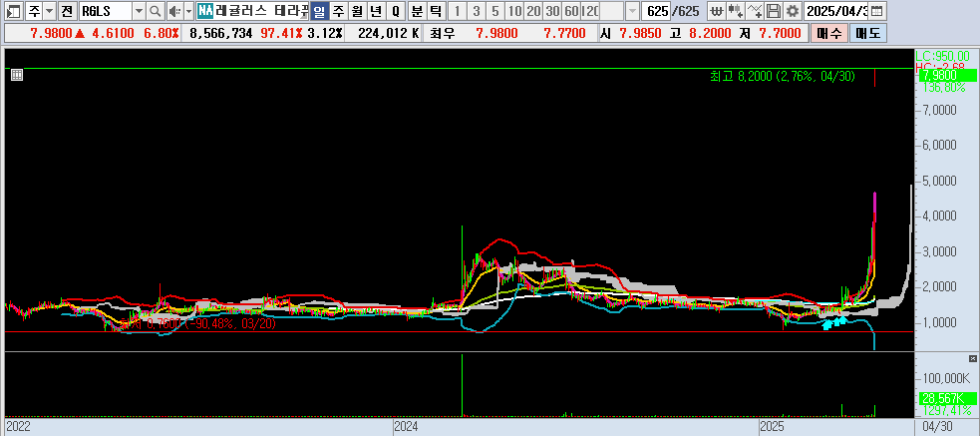Select the 년 yearly chart period
980x436 pixels.
(x=376, y=11)
